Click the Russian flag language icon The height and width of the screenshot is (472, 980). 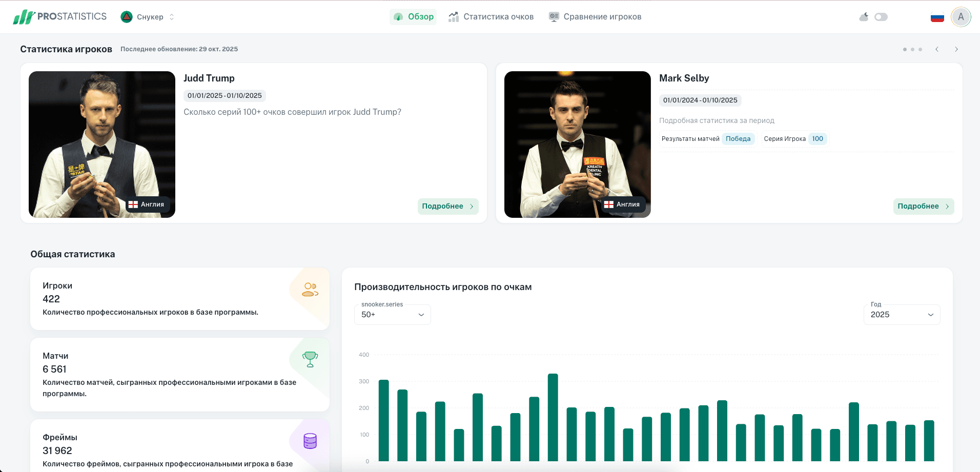pos(937,16)
